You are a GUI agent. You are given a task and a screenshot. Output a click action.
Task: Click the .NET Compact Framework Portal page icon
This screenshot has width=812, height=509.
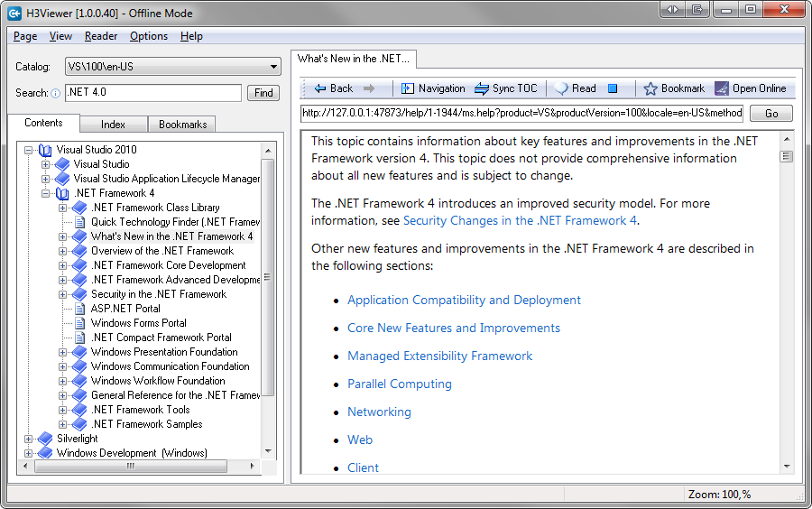[79, 338]
